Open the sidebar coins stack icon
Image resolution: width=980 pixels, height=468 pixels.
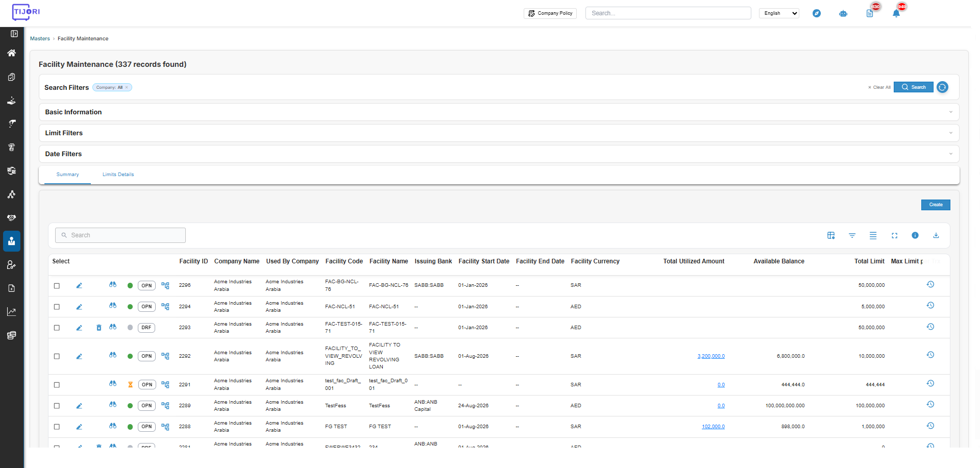click(12, 335)
